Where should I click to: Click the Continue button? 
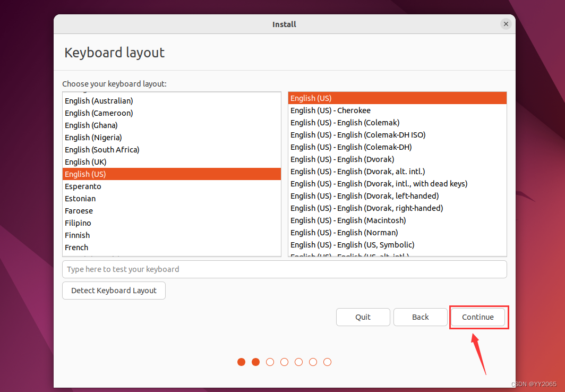[x=478, y=317]
